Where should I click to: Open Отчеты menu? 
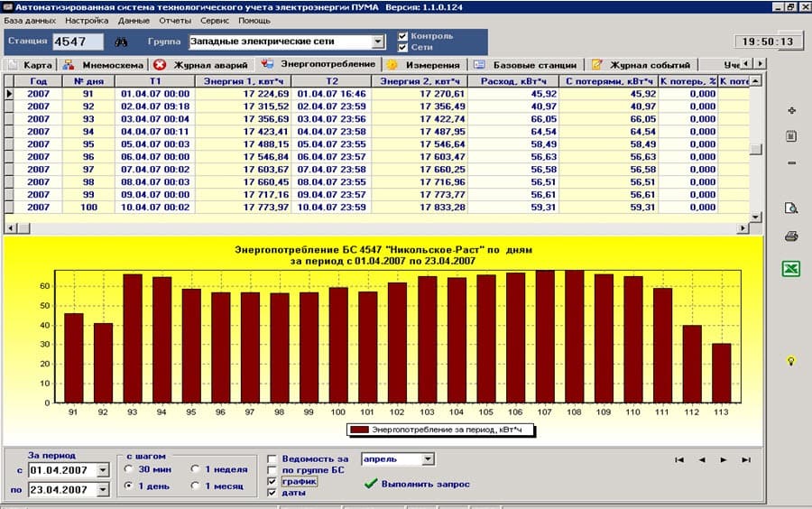175,21
